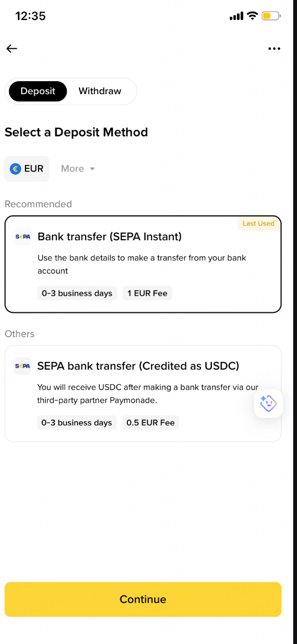Tap the dropdown arrow next to More
Image resolution: width=297 pixels, height=644 pixels.
click(x=92, y=169)
